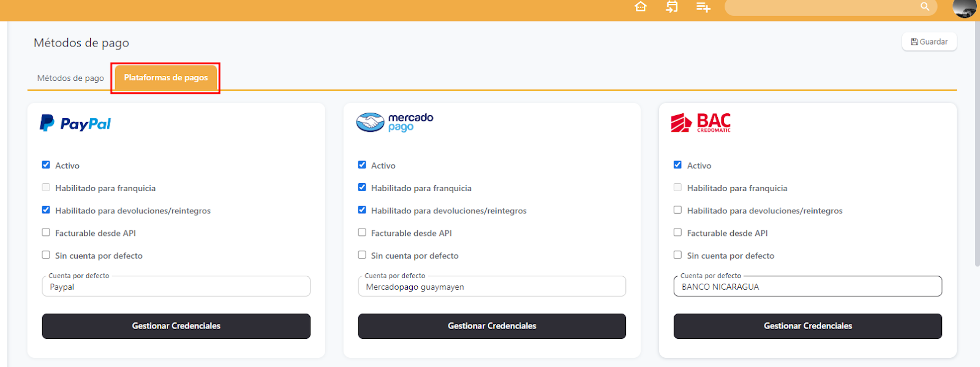The height and width of the screenshot is (367, 980).
Task: Enable BAC Habilitado para devoluciones/reintegros
Action: click(677, 210)
